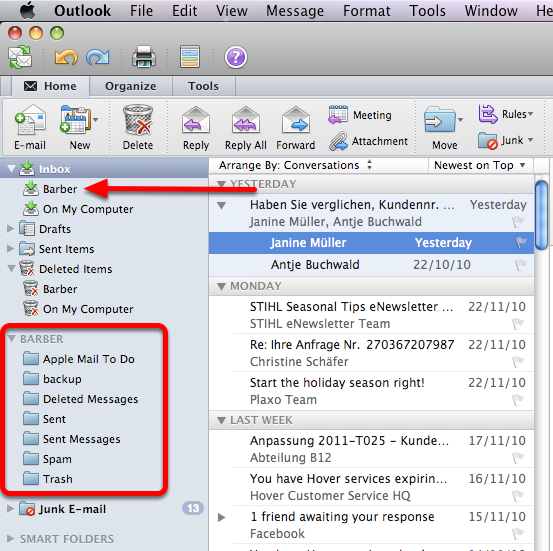Click the Print icon in toolbar
The width and height of the screenshot is (553, 551).
[144, 57]
